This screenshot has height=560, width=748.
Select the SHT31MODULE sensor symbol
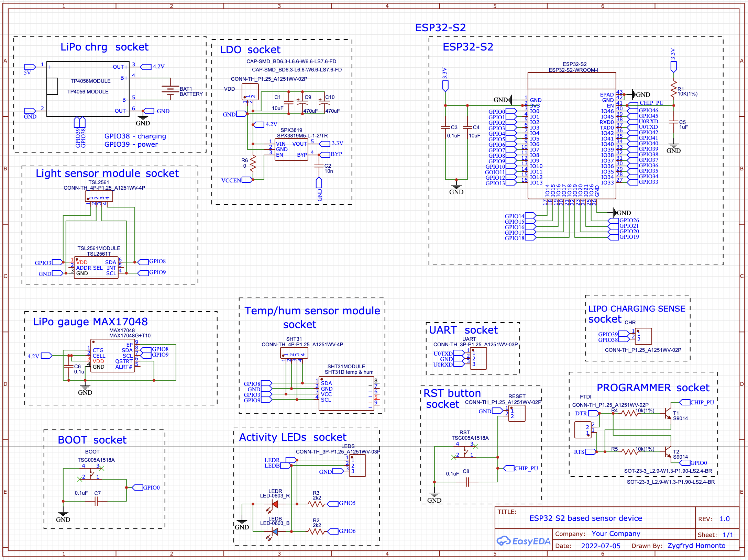(346, 393)
